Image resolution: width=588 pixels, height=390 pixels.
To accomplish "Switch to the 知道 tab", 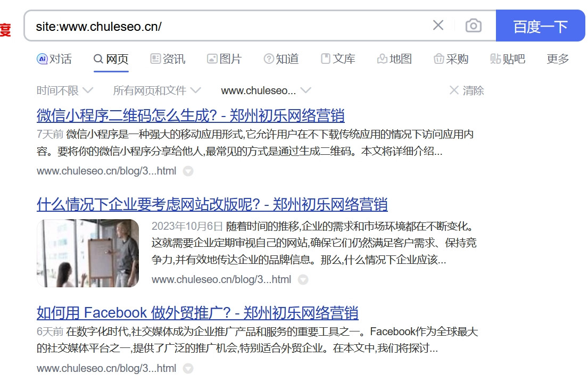I will pyautogui.click(x=281, y=59).
